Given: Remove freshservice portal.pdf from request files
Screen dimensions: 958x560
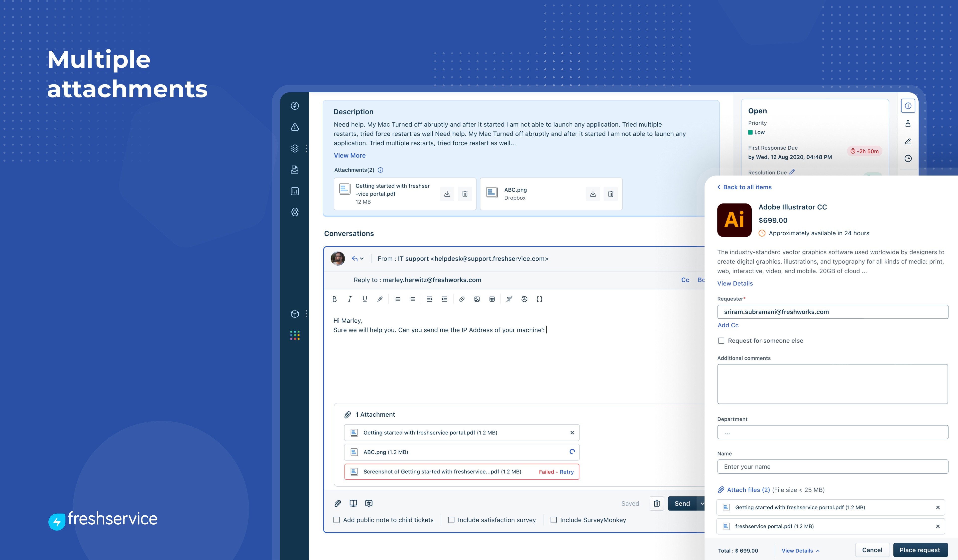Looking at the screenshot, I should click(938, 527).
